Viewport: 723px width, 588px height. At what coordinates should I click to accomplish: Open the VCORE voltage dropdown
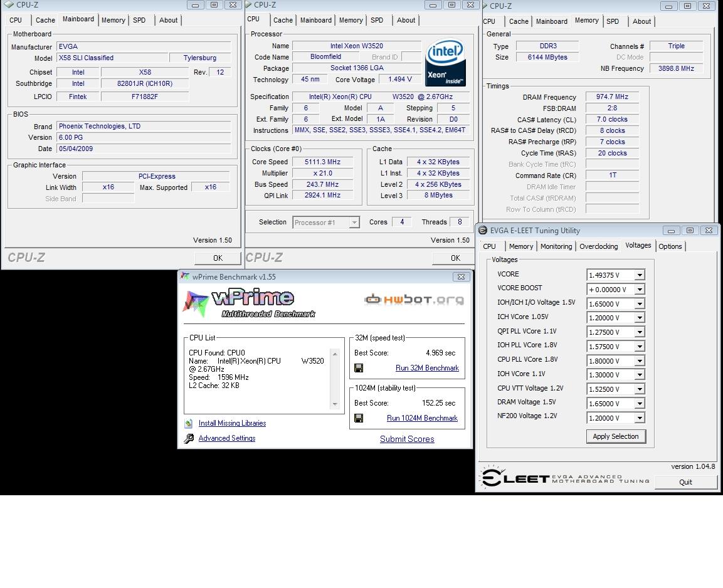(640, 275)
